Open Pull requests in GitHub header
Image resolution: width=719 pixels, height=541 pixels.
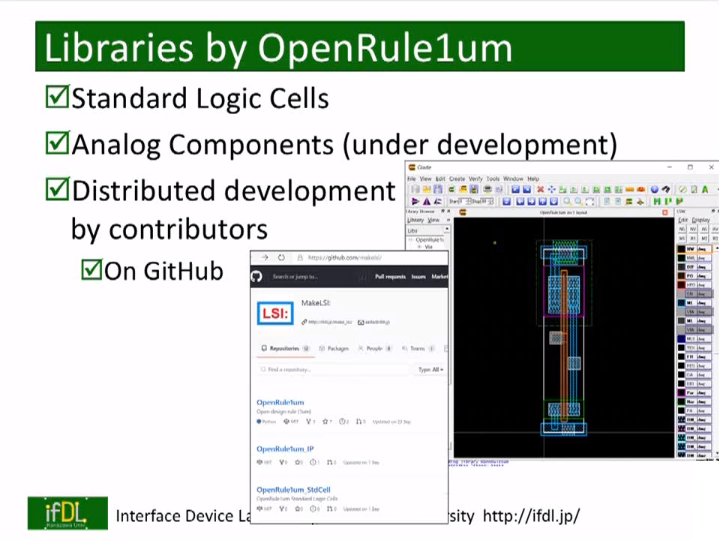tap(390, 276)
